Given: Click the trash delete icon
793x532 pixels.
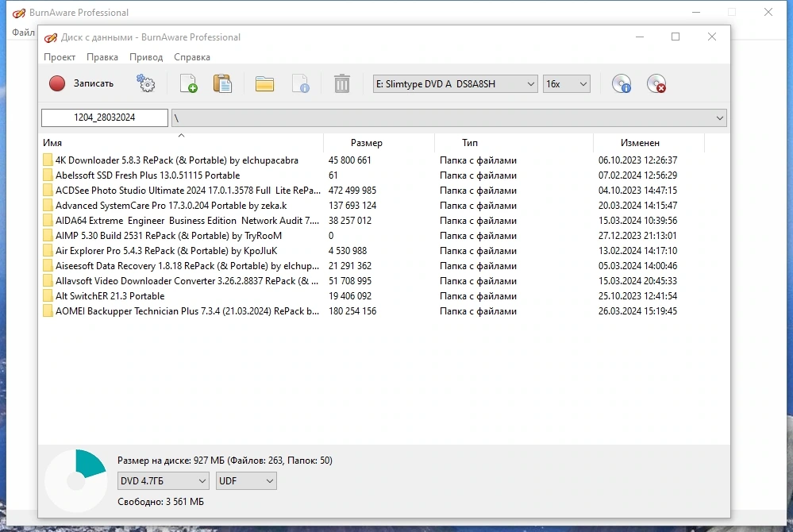Looking at the screenshot, I should tap(342, 83).
